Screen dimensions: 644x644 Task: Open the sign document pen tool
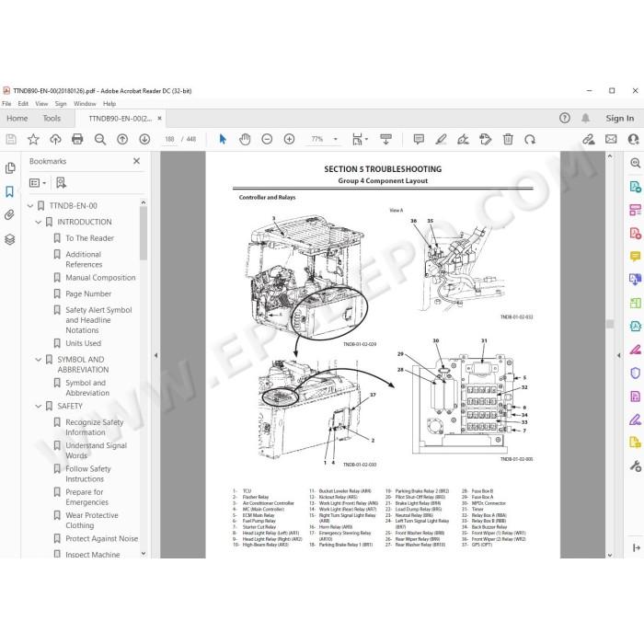[x=463, y=139]
